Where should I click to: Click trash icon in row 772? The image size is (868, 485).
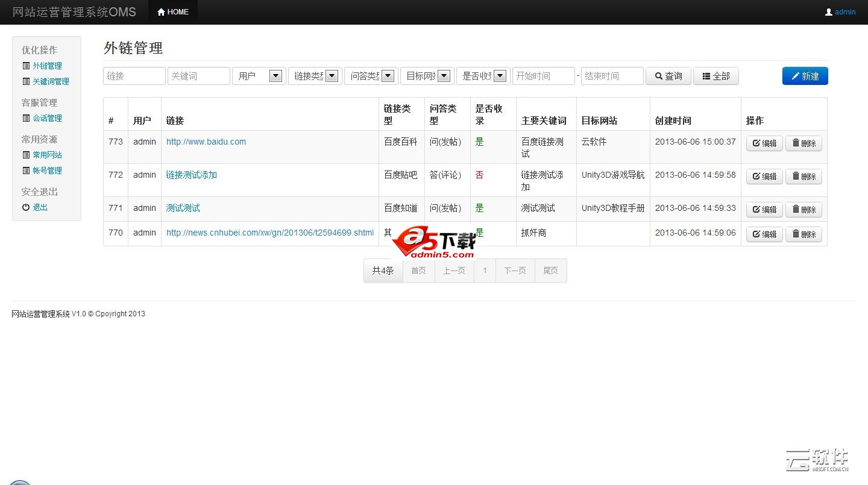(x=796, y=177)
